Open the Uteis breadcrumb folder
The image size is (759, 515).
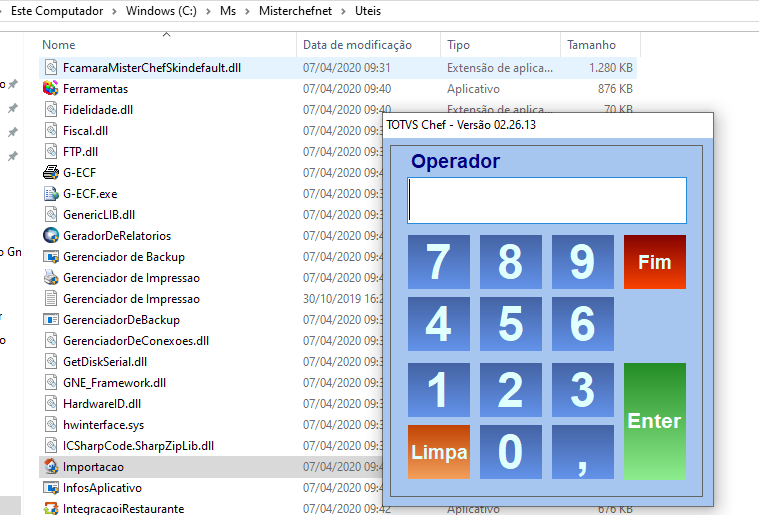tap(368, 11)
